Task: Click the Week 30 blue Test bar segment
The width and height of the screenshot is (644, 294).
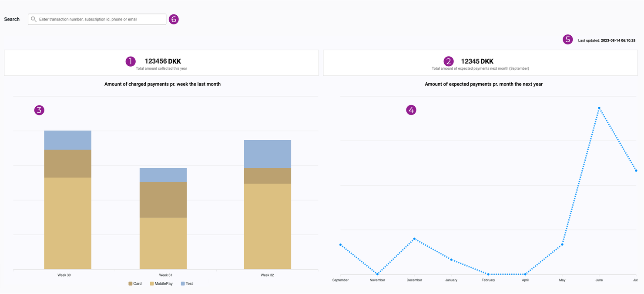Action: click(67, 140)
